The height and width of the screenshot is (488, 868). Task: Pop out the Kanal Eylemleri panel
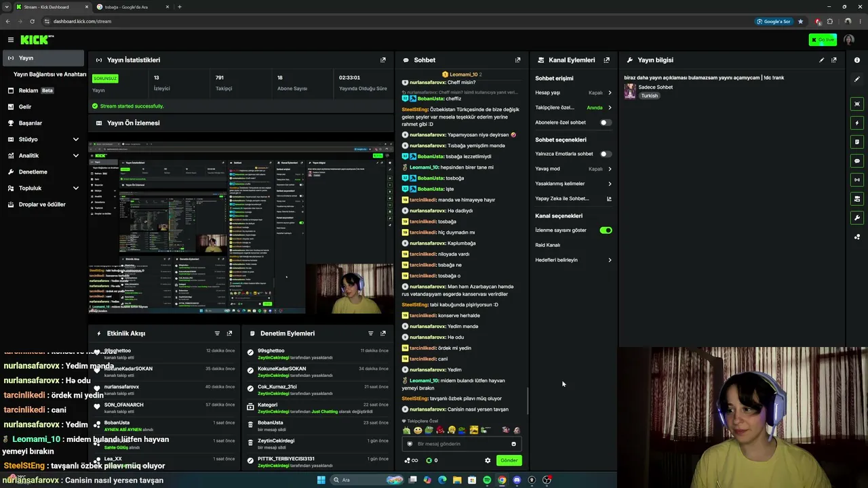point(607,60)
